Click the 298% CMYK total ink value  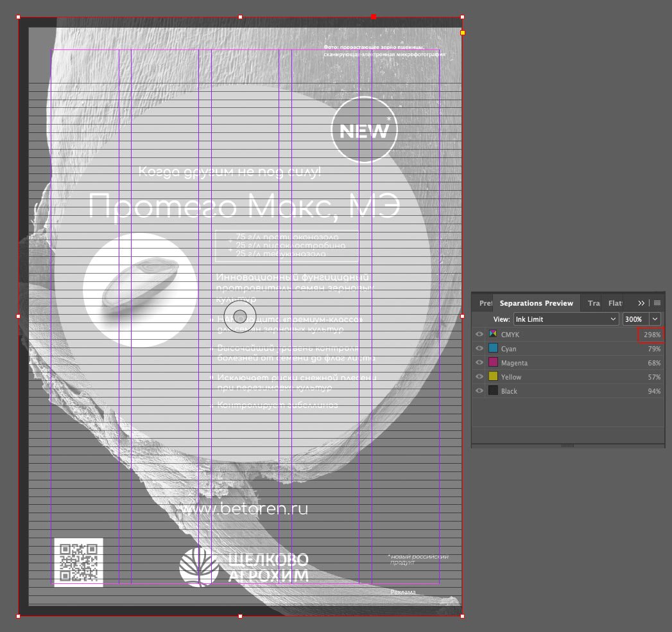pos(652,335)
